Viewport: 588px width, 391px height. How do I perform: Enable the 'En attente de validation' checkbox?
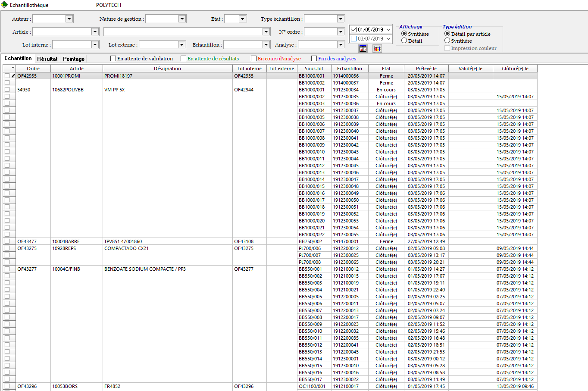click(113, 59)
